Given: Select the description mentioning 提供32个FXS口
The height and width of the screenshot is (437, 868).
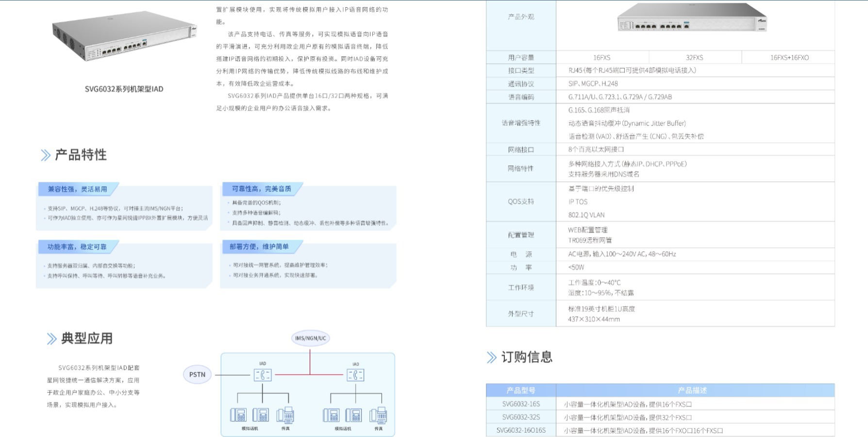Looking at the screenshot, I should (x=628, y=417).
